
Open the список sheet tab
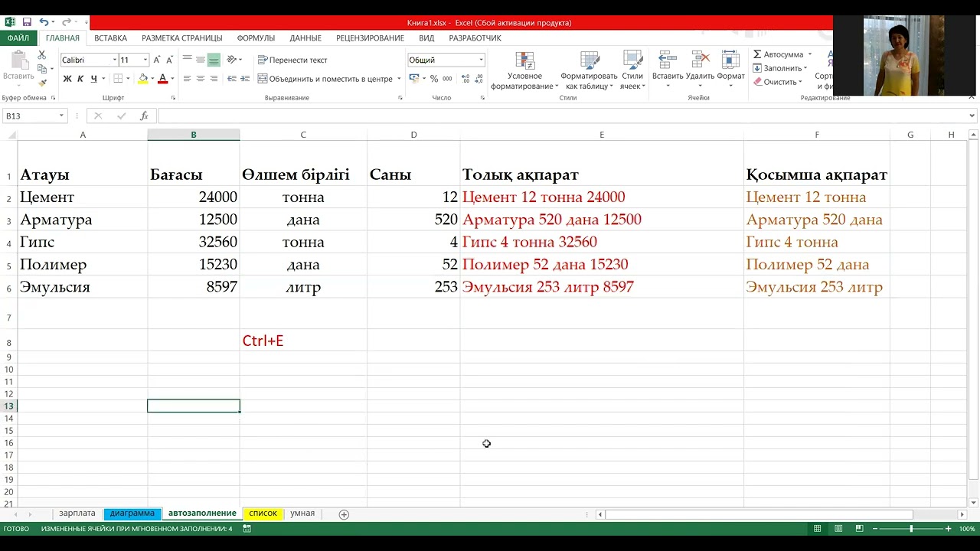[x=263, y=514]
